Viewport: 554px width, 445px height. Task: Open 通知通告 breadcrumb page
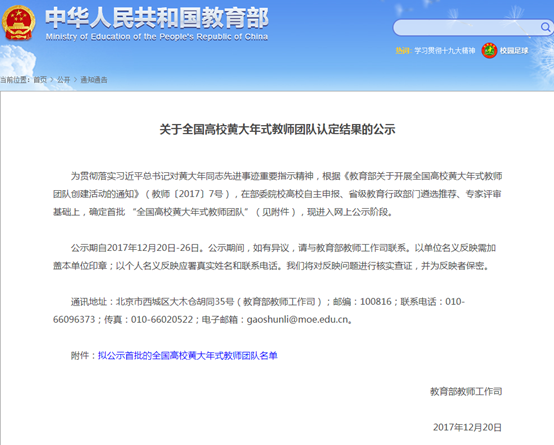[94, 80]
